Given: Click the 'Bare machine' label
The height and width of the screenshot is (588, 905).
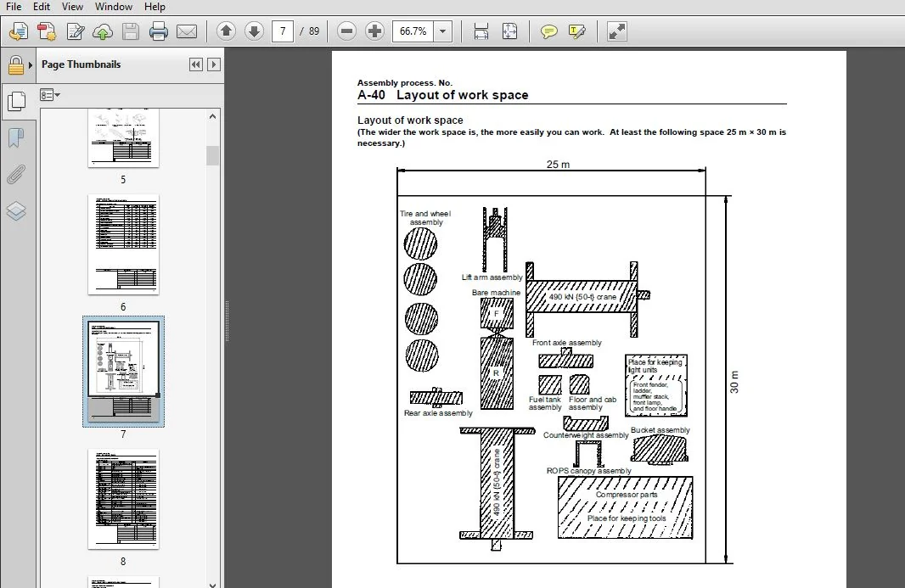Looking at the screenshot, I should tap(496, 293).
